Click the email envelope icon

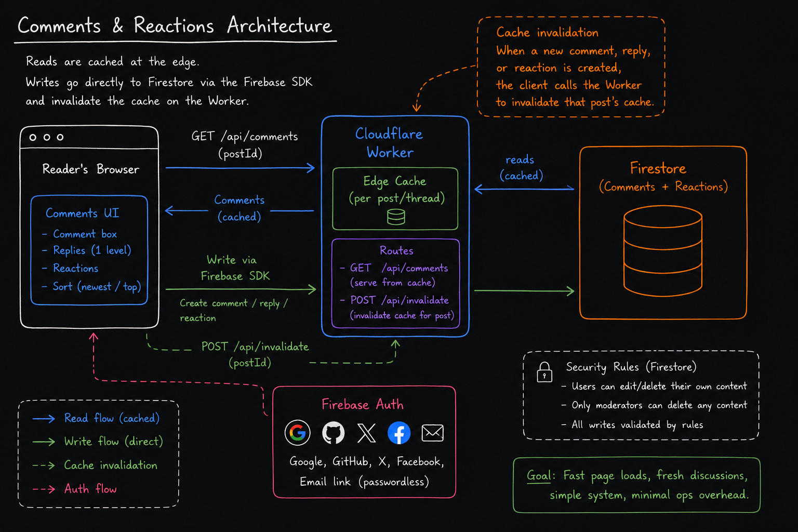pyautogui.click(x=432, y=433)
